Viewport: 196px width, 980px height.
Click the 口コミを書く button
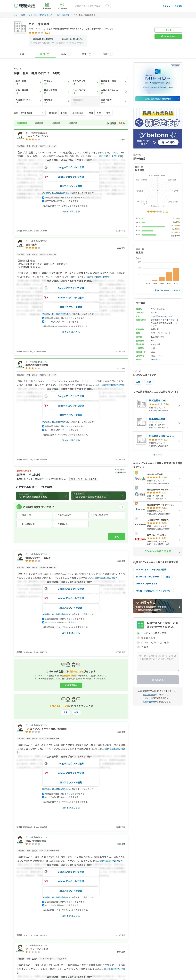pos(168,37)
